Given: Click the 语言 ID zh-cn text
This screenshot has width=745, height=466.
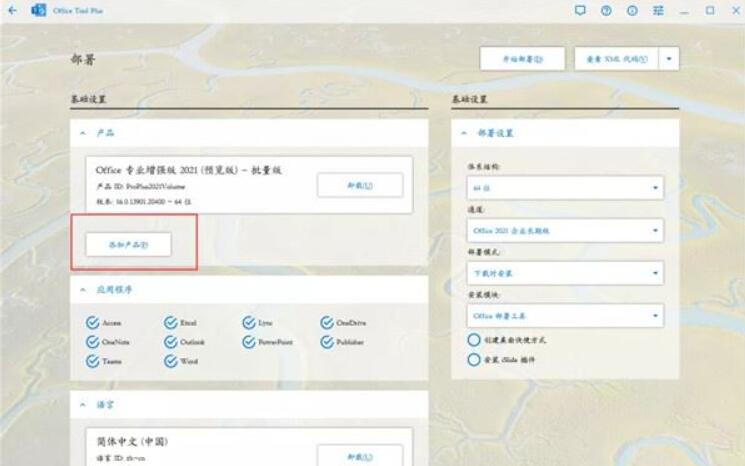Looking at the screenshot, I should coord(121,458).
